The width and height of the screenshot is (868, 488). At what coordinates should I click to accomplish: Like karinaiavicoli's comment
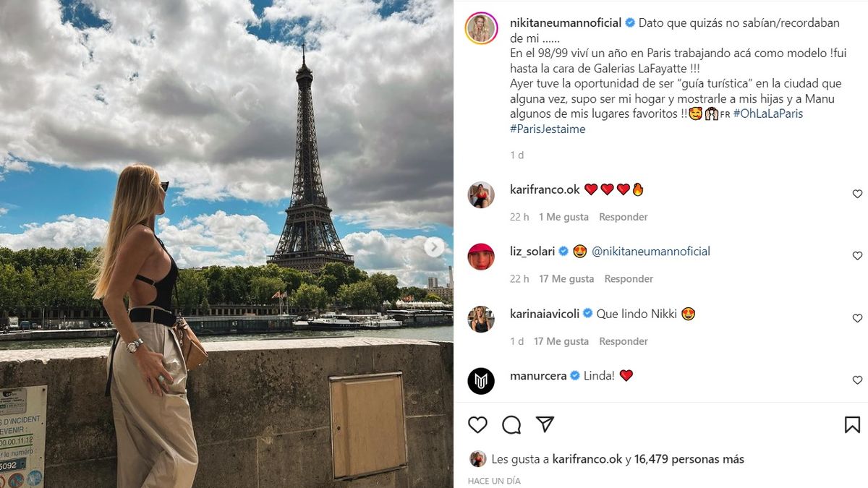point(857,318)
